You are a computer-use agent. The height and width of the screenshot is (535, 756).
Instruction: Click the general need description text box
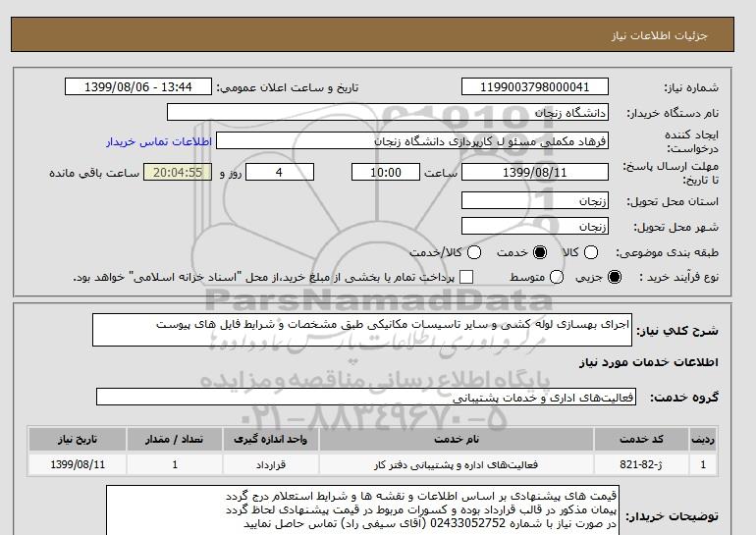click(x=362, y=330)
